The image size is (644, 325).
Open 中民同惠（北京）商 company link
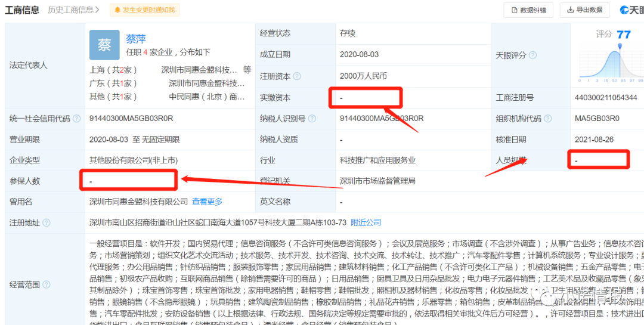207,97
